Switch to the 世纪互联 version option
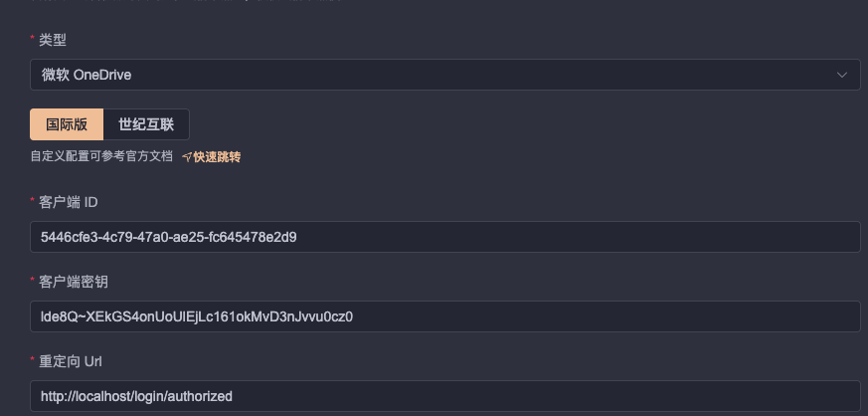868x416 pixels. [146, 124]
